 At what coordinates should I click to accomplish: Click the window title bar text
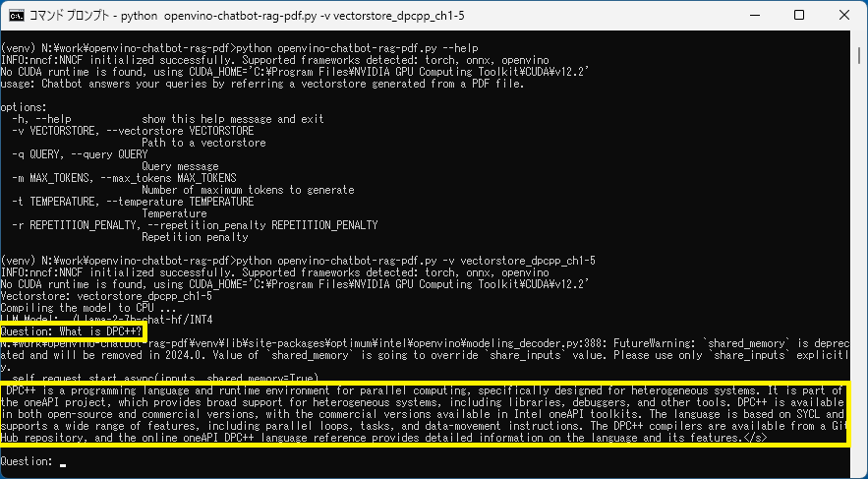247,16
